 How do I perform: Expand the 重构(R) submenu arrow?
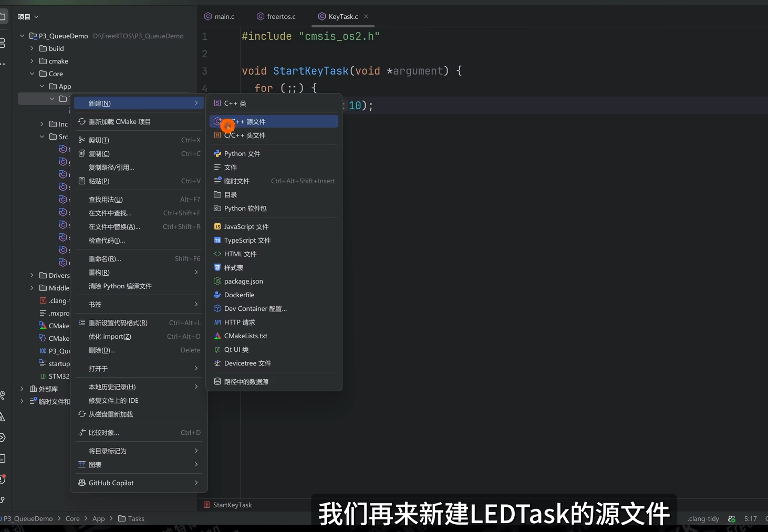pos(196,272)
